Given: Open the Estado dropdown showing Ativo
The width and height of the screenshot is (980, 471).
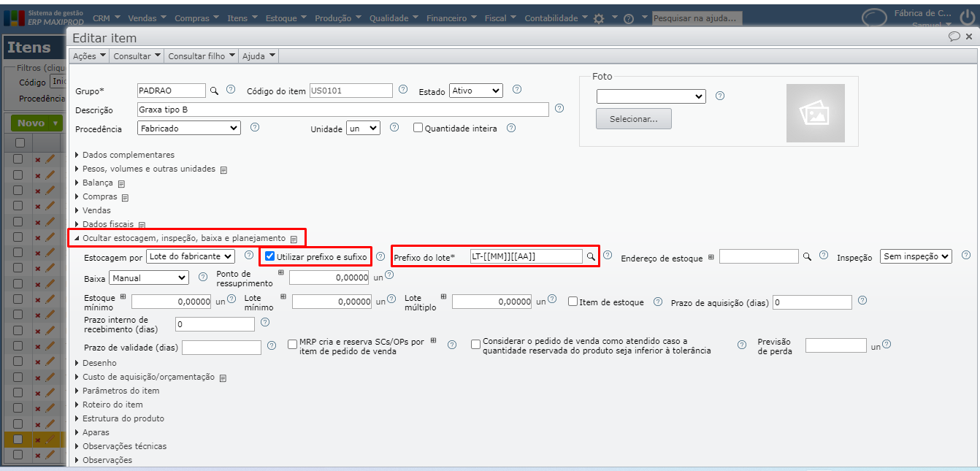Looking at the screenshot, I should (475, 91).
